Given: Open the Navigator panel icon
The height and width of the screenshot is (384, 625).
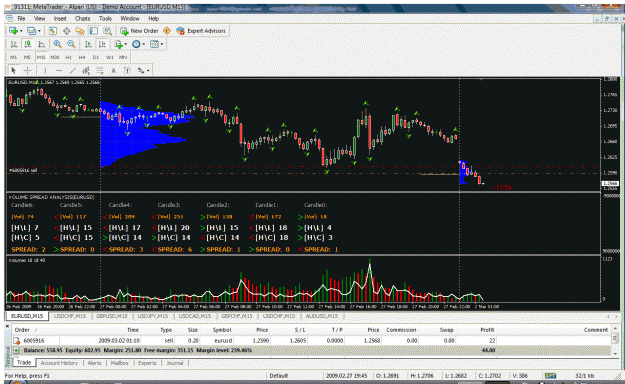Looking at the screenshot, I should point(80,31).
